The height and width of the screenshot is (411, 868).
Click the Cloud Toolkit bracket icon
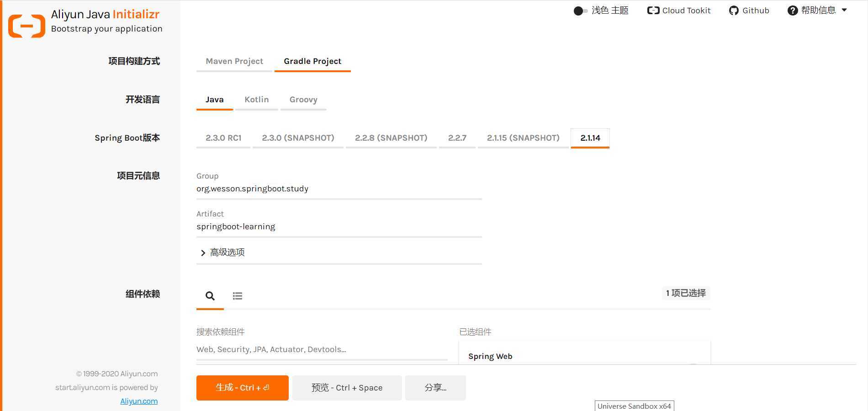[653, 11]
